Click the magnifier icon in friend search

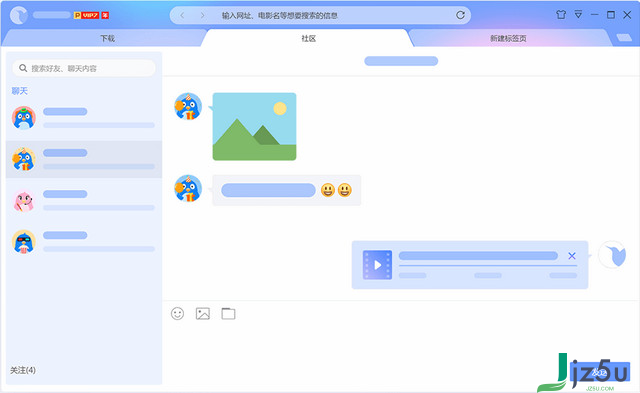coord(23,68)
